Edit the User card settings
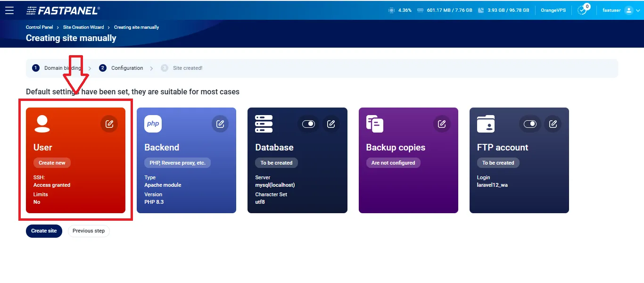Viewport: 644px width, 283px height. coord(109,124)
